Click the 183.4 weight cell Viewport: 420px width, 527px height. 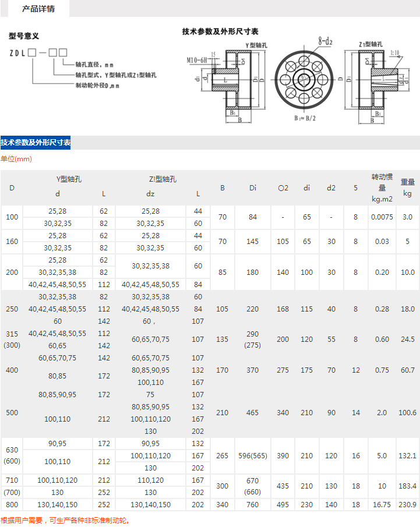pos(407,486)
